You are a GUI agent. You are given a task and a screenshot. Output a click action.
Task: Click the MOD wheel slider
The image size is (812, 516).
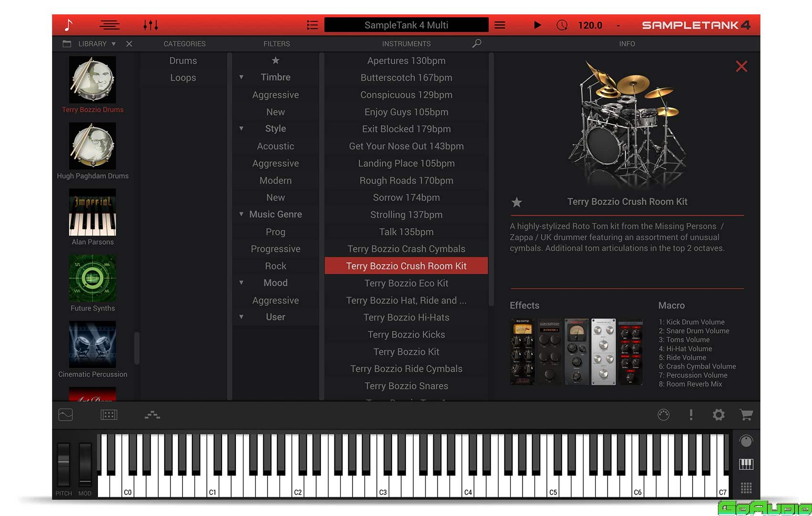pyautogui.click(x=85, y=464)
